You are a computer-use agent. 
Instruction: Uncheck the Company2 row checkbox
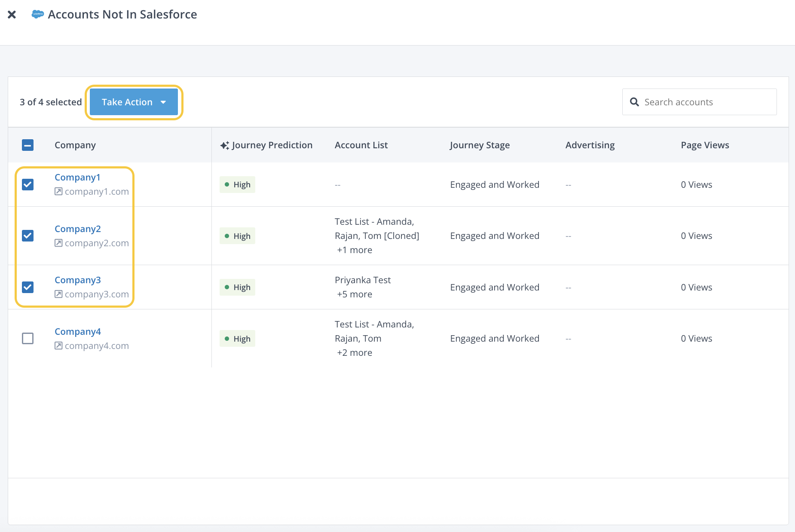click(28, 235)
